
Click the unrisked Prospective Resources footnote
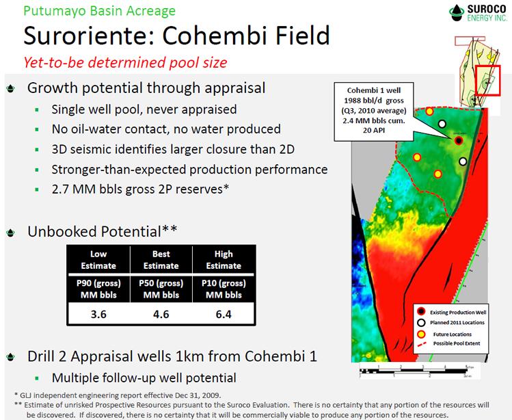pos(252,410)
